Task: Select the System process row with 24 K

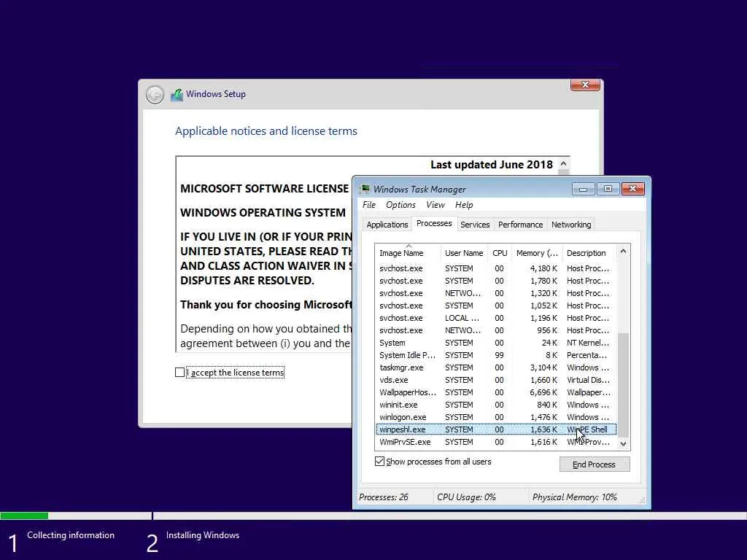Action: point(496,343)
